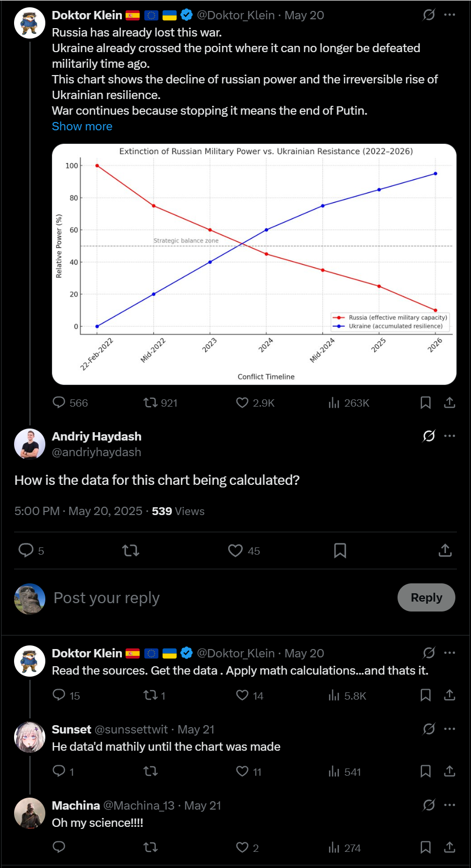Expand post text with Show more

click(82, 126)
